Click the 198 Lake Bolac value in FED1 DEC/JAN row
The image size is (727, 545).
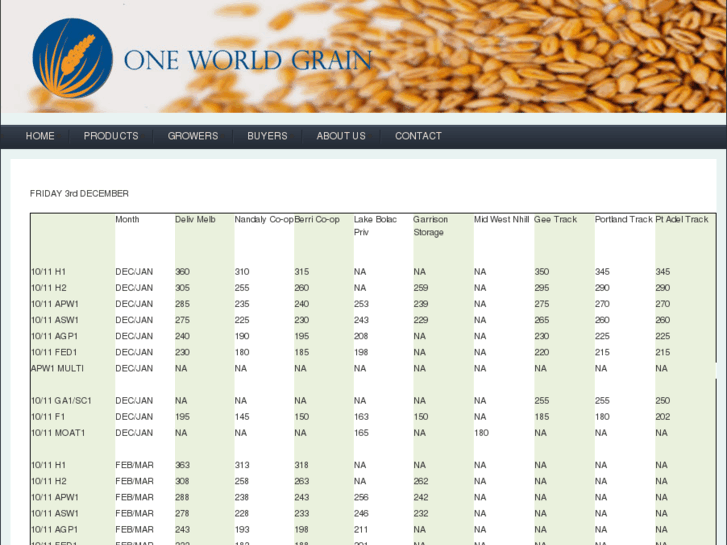tap(361, 352)
